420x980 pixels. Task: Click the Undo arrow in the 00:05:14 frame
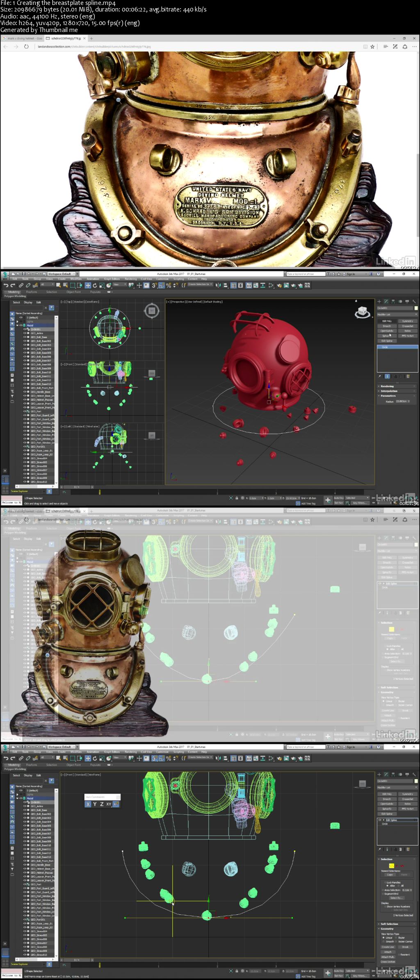6,758
